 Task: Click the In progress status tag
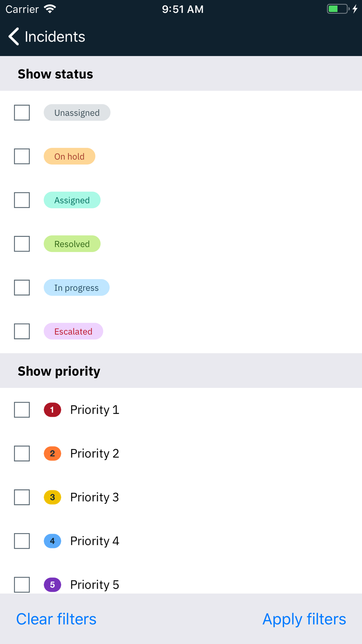click(76, 288)
